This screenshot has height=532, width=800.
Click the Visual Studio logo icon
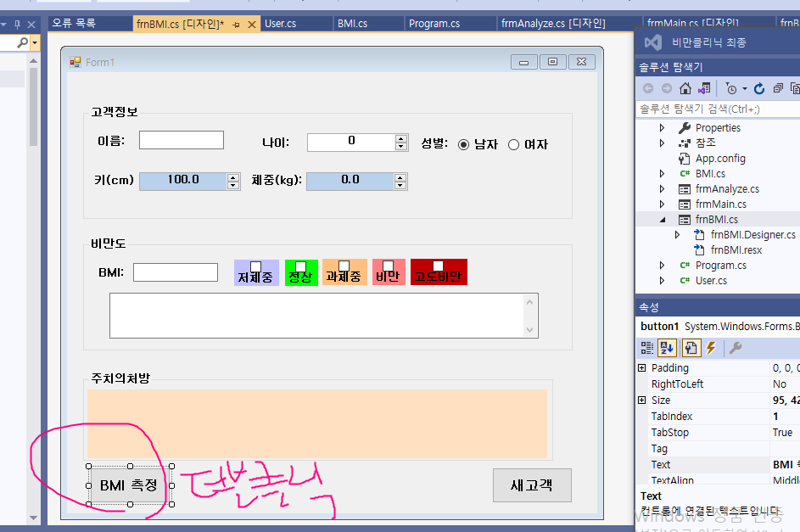pos(653,42)
